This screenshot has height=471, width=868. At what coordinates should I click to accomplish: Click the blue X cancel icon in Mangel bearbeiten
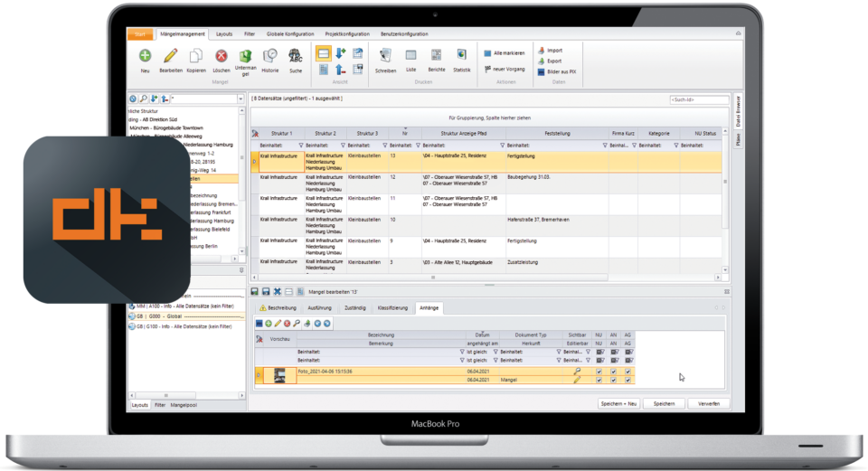(278, 292)
